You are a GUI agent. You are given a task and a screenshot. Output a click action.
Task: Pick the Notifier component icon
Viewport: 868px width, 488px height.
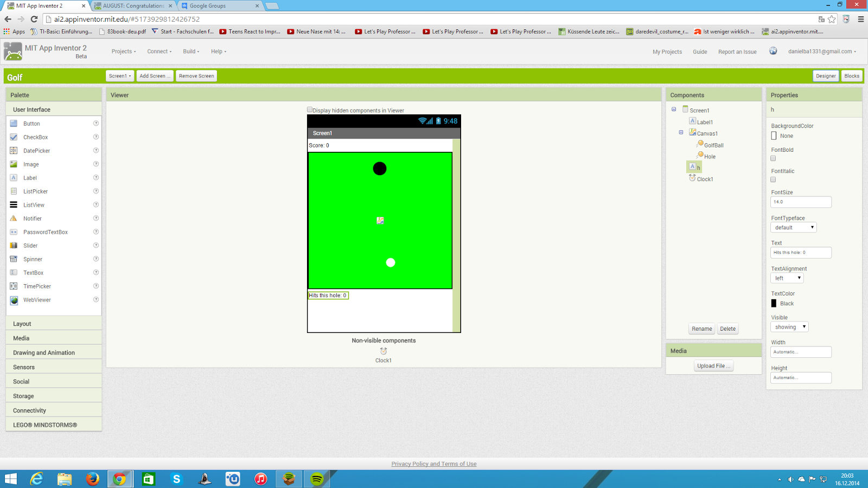(x=33, y=218)
